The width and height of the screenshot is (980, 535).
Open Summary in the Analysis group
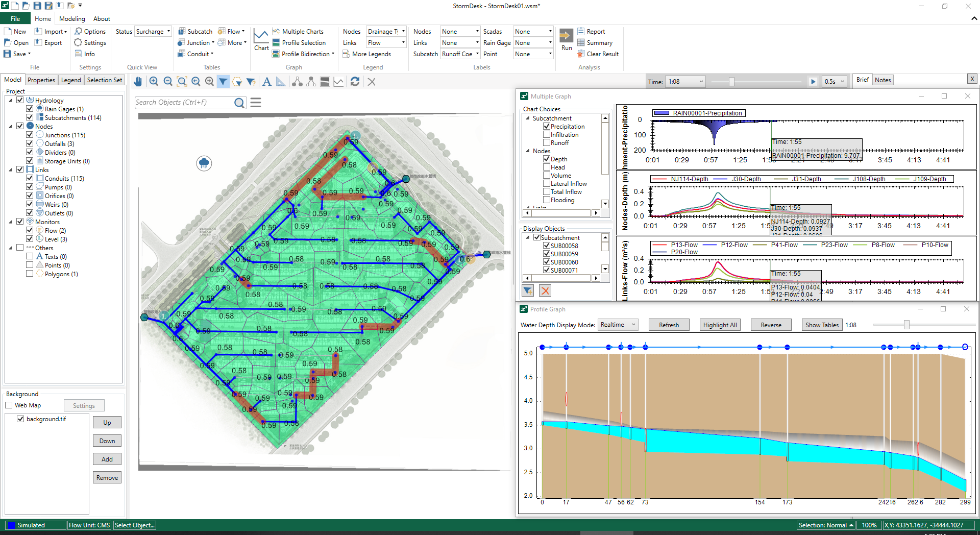point(595,43)
